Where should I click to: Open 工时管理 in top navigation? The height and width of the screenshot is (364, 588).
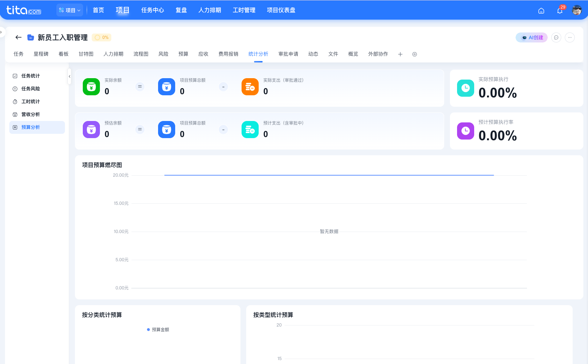tap(244, 10)
